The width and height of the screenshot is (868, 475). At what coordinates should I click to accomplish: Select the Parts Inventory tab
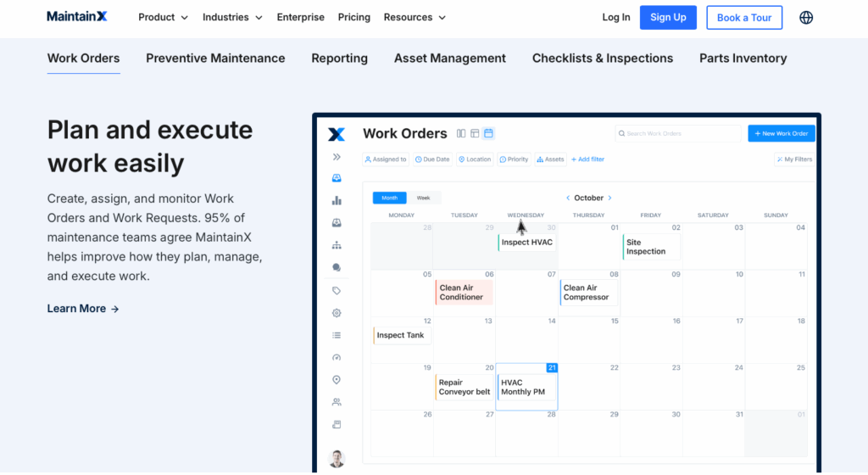[x=743, y=59]
